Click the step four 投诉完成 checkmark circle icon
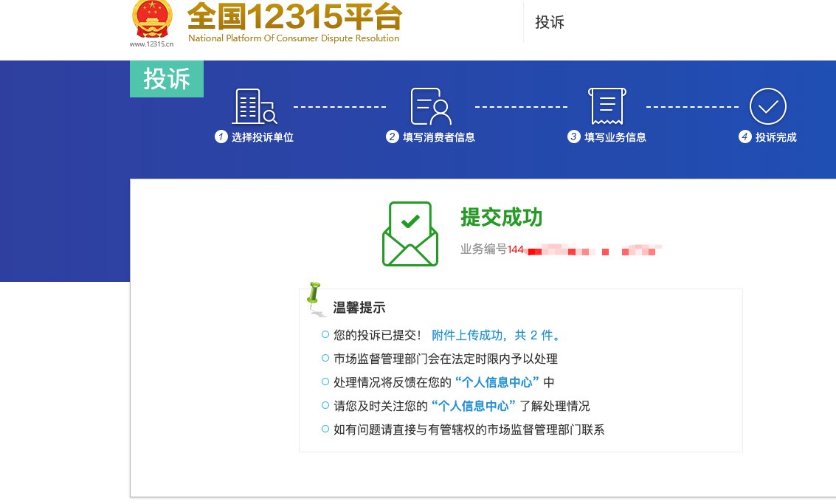836x504 pixels. point(767,106)
